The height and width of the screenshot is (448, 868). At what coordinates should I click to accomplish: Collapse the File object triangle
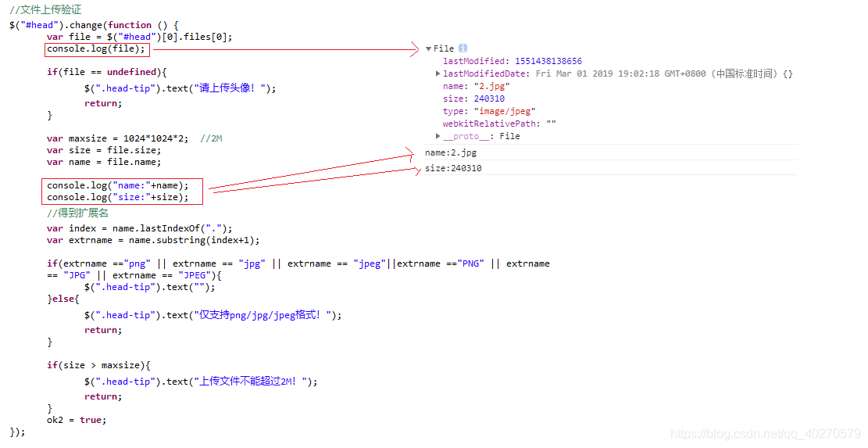tap(428, 48)
